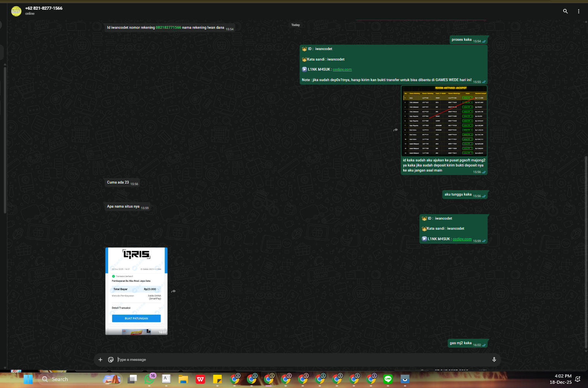Open Task View from the taskbar
This screenshot has width=588, height=388.
pyautogui.click(x=133, y=379)
